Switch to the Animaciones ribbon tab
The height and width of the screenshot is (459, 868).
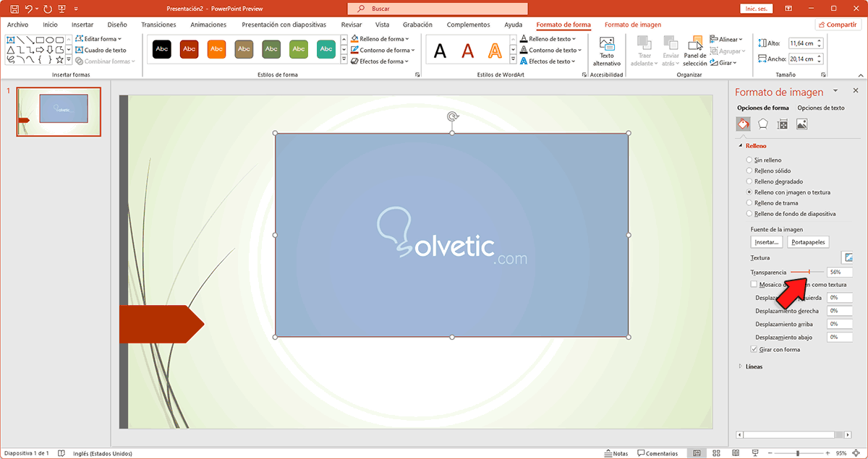tap(208, 24)
